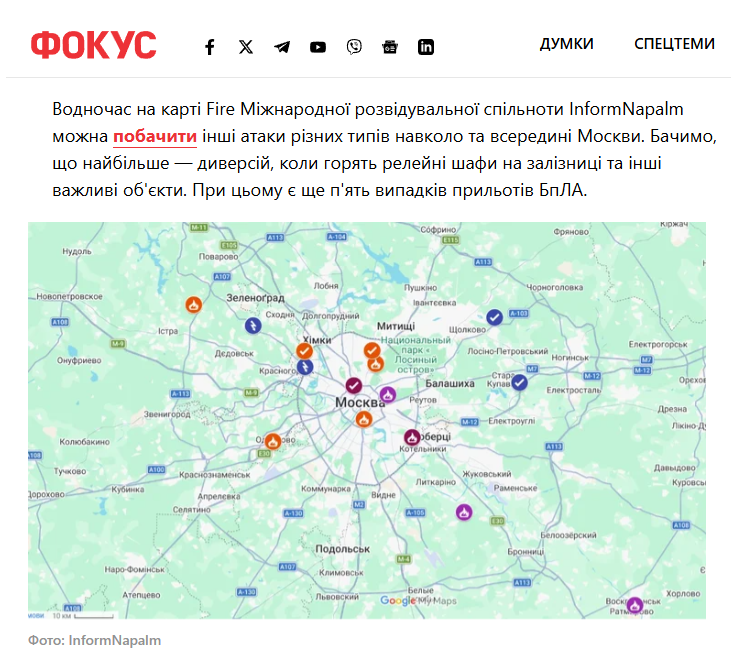Image resolution: width=731 pixels, height=648 pixels.
Task: Open the ДУМКИ menu item
Action: (x=566, y=44)
